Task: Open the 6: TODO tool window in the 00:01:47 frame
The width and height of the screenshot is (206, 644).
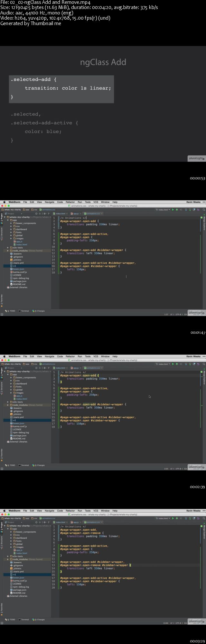Action: (x=10, y=311)
